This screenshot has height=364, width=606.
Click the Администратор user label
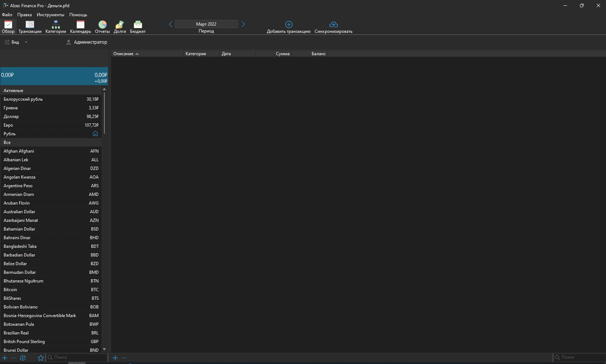click(91, 42)
